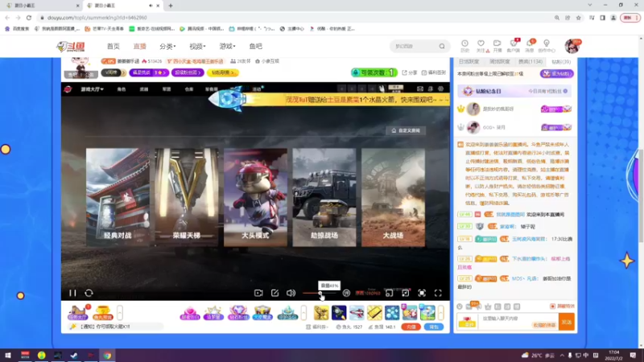Reload the stream with refresh icon

coord(89,293)
